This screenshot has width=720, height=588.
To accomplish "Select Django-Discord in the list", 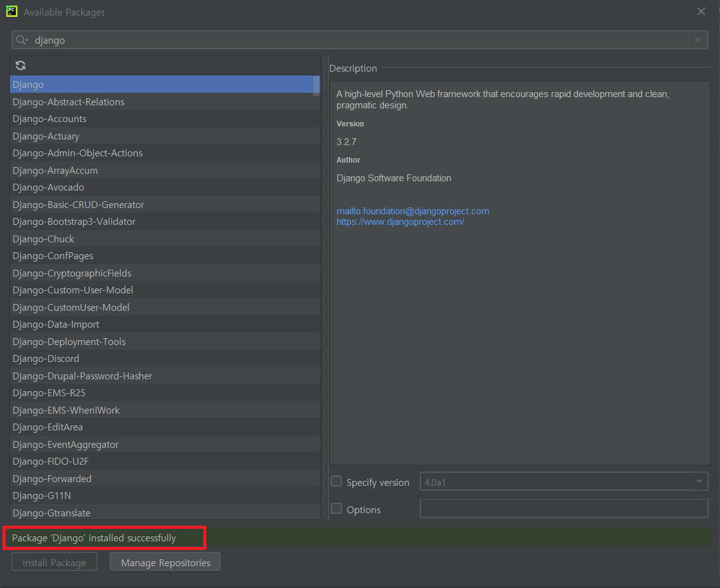I will coord(165,359).
